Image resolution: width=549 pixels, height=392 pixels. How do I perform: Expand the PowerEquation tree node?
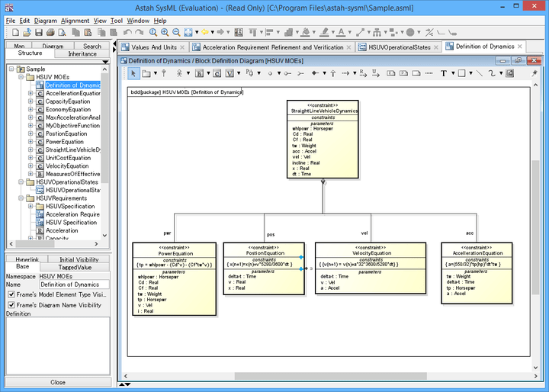tap(30, 142)
